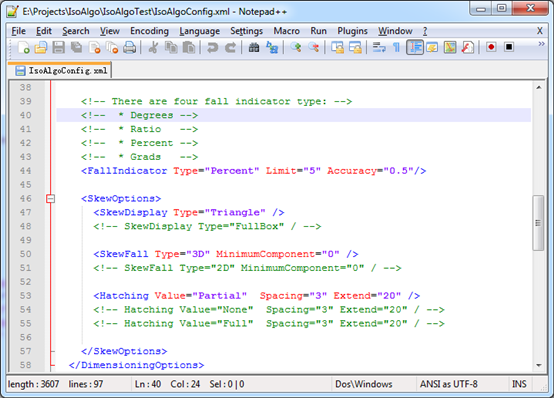The width and height of the screenshot is (554, 398).
Task: Click the Undo arrow icon
Action: click(212, 47)
